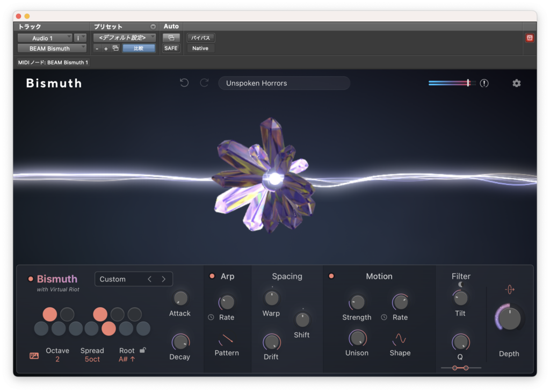Image resolution: width=550 pixels, height=392 pixels.
Task: Open the プリセット menu round arrow button
Action: tap(153, 27)
